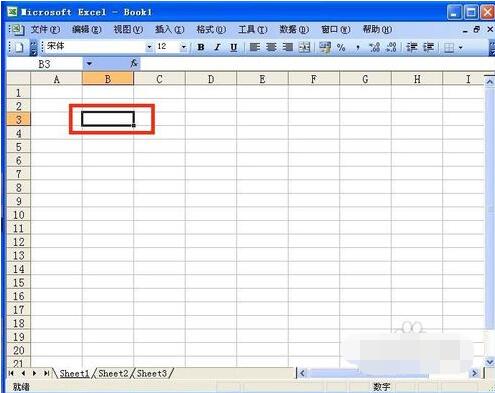This screenshot has height=393, width=495.
Task: Open the font name dropdown
Action: pyautogui.click(x=149, y=47)
